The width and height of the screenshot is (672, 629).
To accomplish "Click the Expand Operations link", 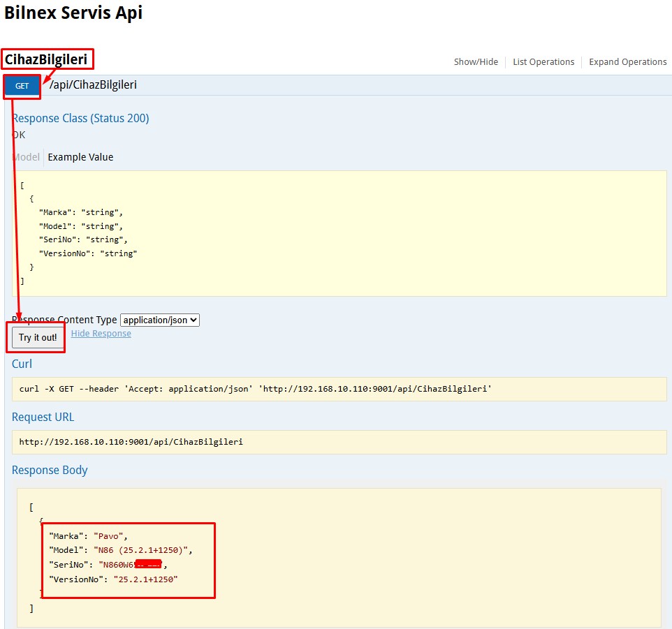I will coord(628,62).
